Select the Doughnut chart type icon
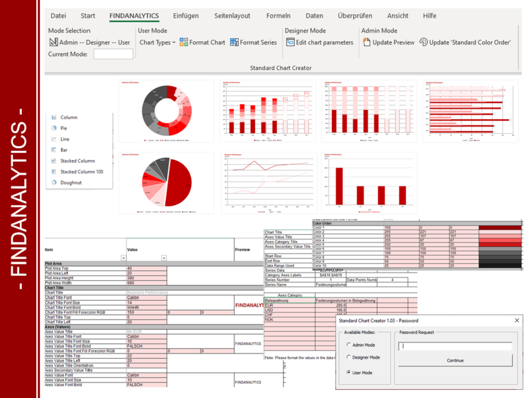The width and height of the screenshot is (532, 398). [54, 182]
